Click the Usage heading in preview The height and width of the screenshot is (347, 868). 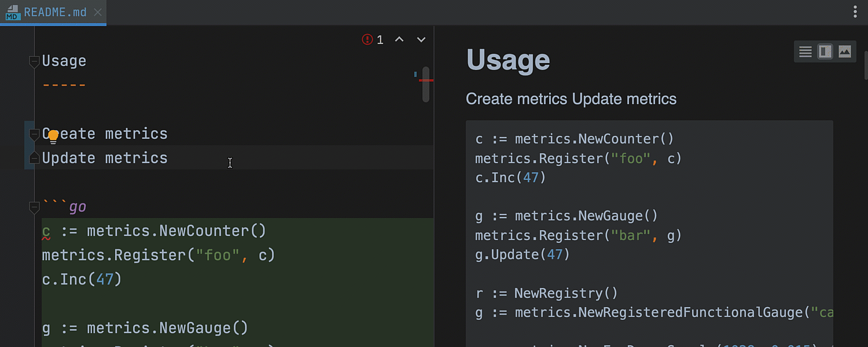pos(508,60)
